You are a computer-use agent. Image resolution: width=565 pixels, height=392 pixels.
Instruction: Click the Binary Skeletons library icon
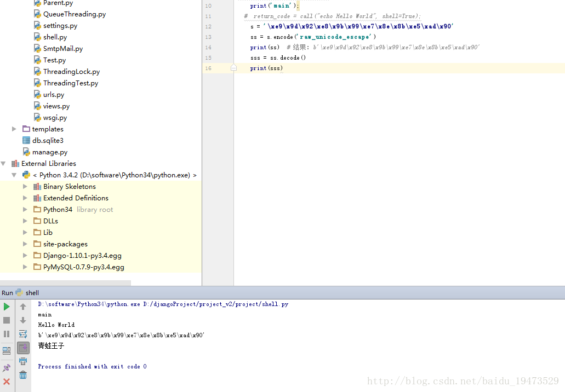click(37, 187)
